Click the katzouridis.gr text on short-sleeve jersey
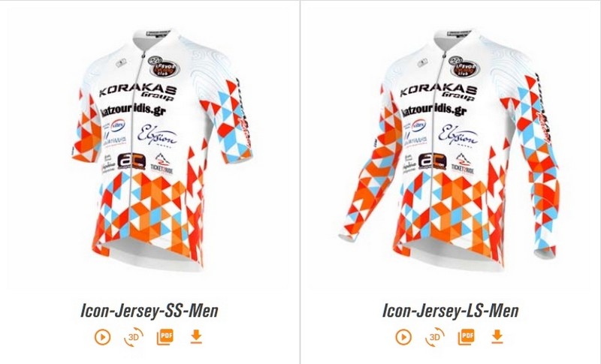The image size is (601, 364). click(133, 111)
